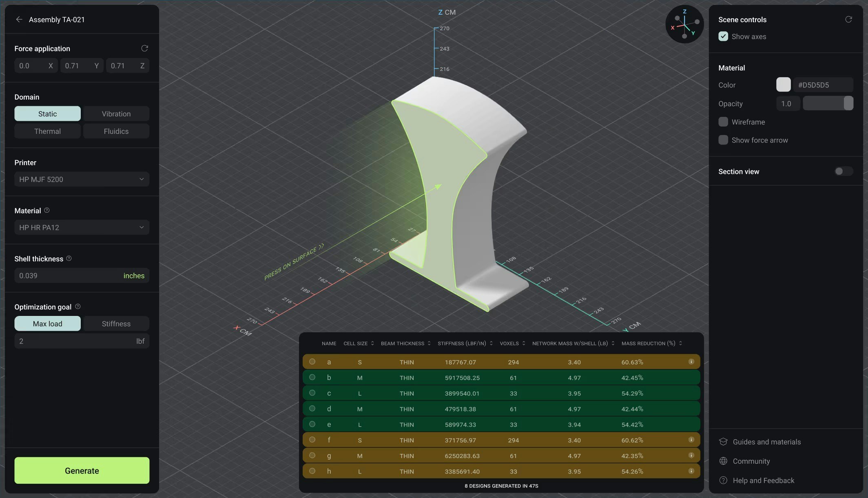Enable the Wireframe checkbox
The height and width of the screenshot is (498, 868).
pyautogui.click(x=723, y=122)
